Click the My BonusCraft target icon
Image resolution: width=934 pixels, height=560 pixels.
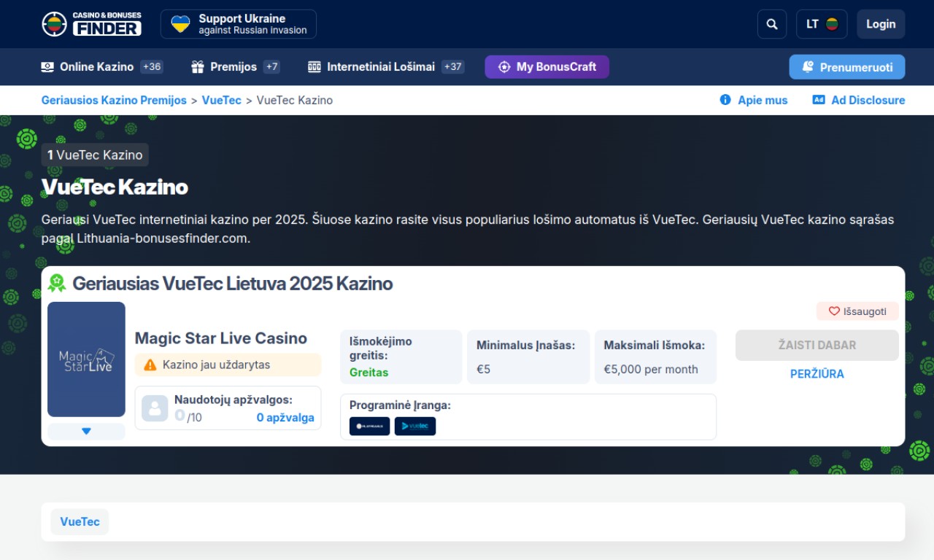coord(504,67)
